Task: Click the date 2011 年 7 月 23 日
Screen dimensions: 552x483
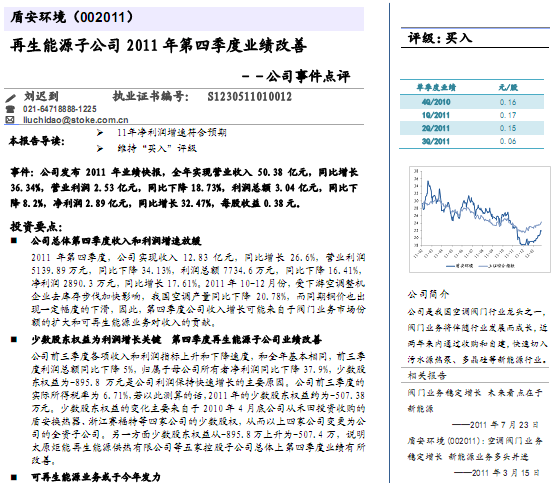Action: coord(504,425)
